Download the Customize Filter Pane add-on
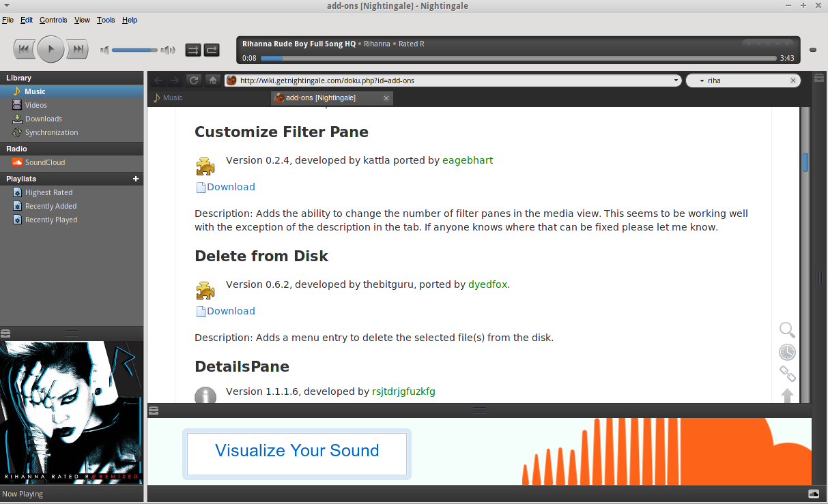Viewport: 828px width, 504px height. 231,187
